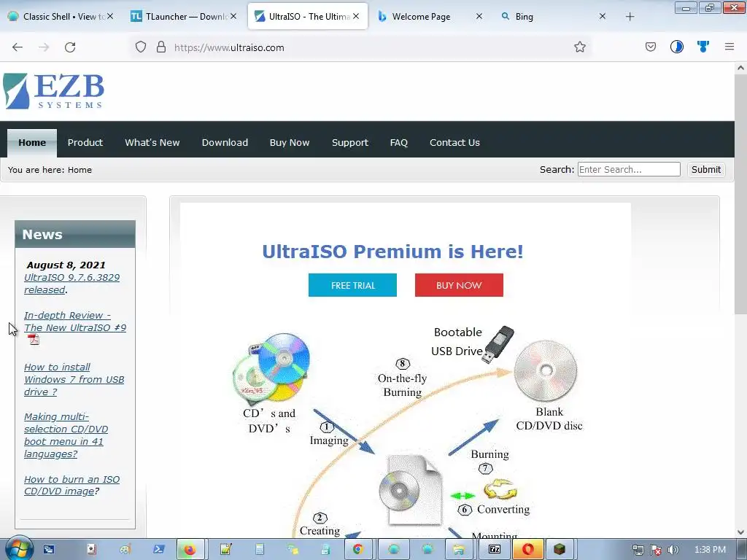
Task: View site security via the padlock icon
Action: tap(161, 47)
